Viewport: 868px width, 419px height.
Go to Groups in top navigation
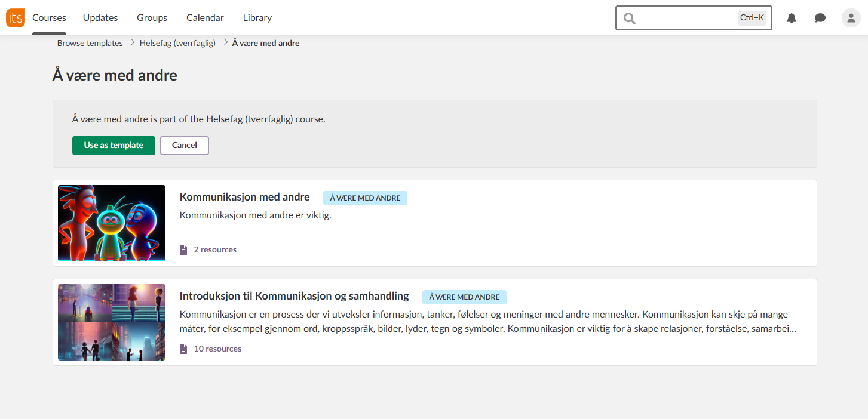coord(152,18)
